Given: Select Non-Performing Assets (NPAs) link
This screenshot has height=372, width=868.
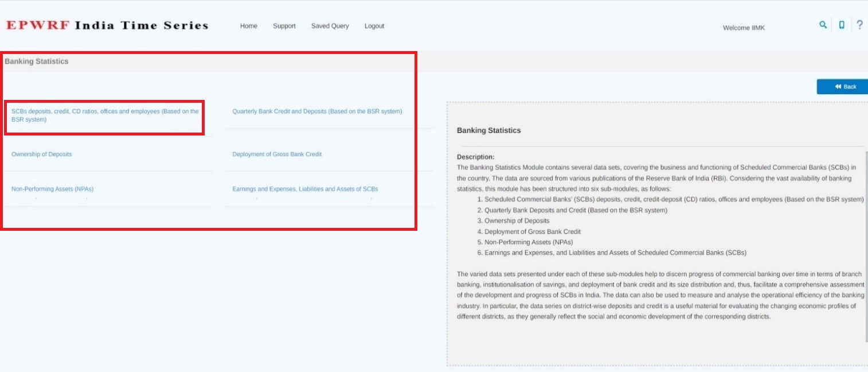Looking at the screenshot, I should 52,189.
